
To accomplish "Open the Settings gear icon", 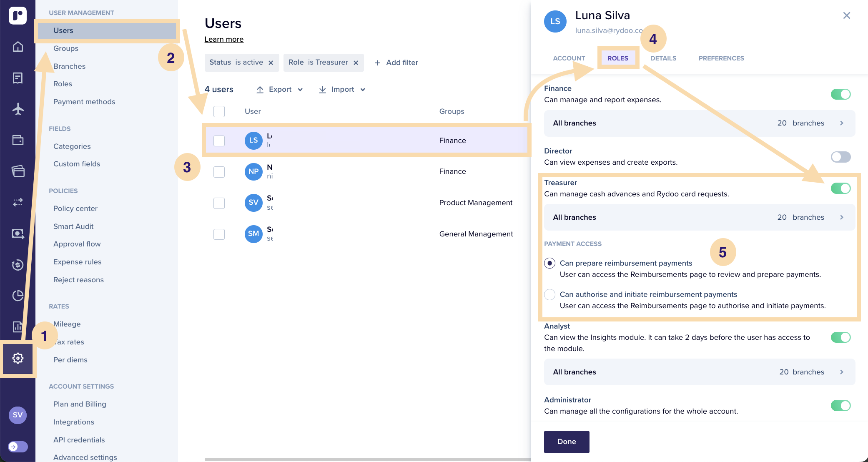I will 18,358.
